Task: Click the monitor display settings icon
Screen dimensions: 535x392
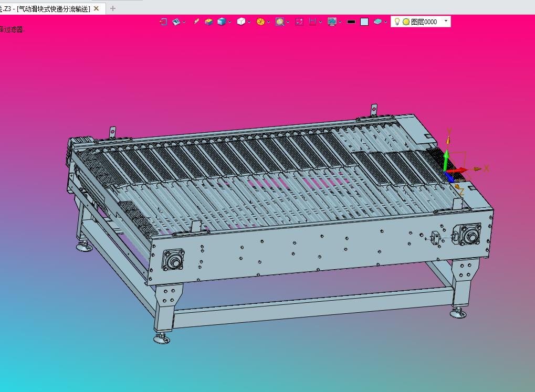Action: click(332, 22)
